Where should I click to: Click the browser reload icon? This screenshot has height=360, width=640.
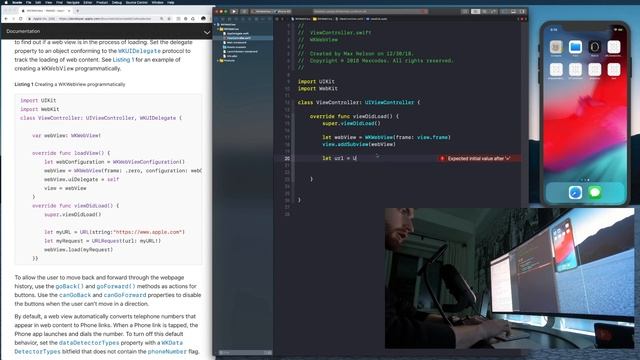(20, 19)
